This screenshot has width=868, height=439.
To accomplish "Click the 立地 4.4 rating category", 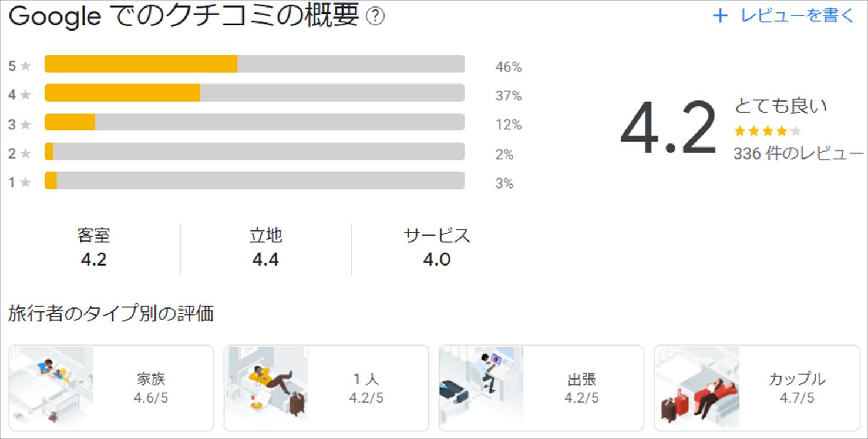I will [x=265, y=247].
